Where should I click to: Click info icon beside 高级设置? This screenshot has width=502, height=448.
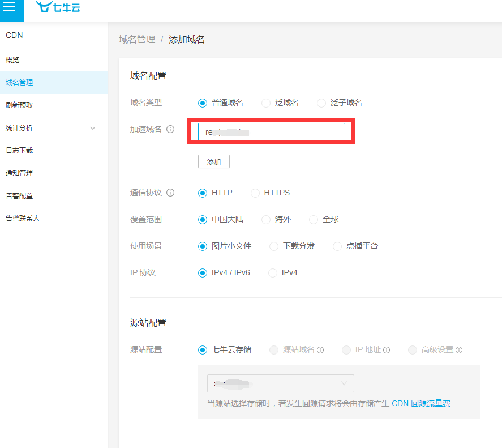click(459, 350)
